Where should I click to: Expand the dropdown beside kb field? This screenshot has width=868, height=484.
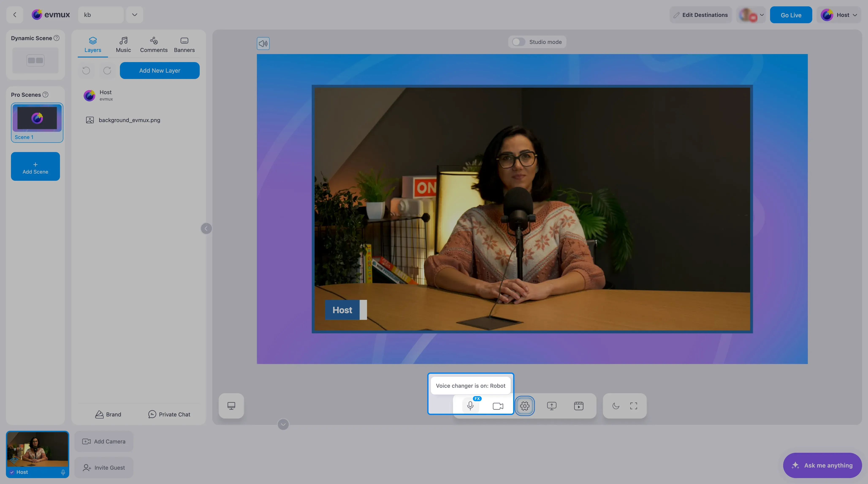134,15
